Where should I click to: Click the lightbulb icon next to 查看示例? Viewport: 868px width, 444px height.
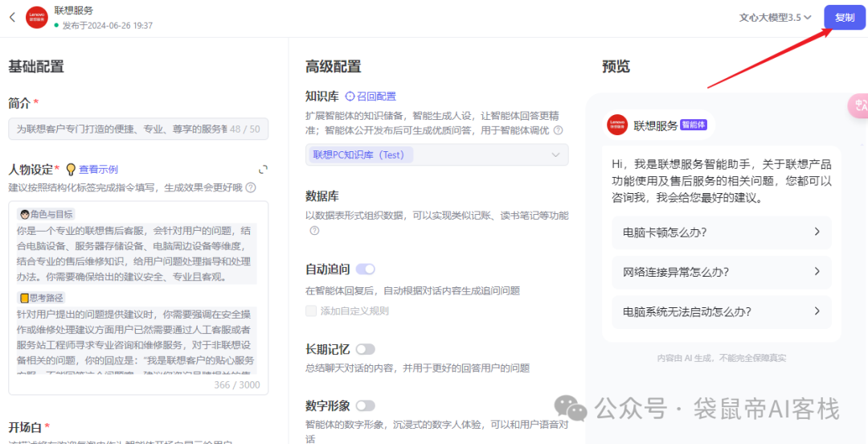coord(70,170)
